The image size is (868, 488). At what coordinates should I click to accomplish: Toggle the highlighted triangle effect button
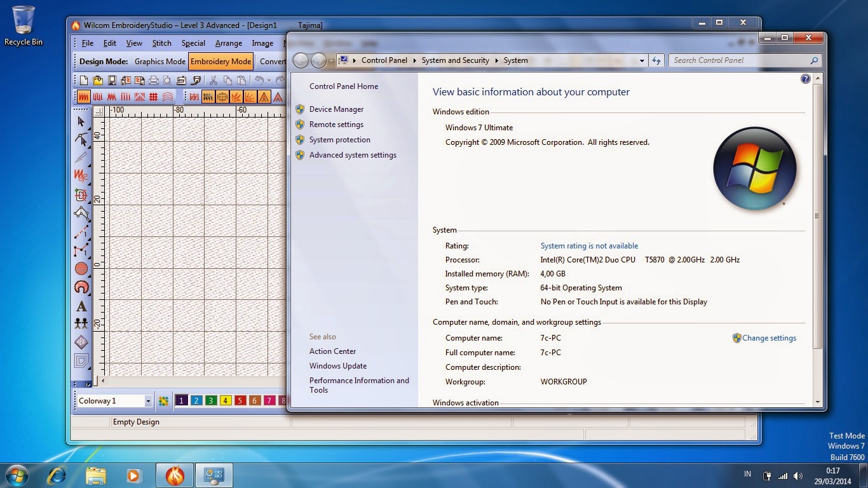(x=264, y=97)
